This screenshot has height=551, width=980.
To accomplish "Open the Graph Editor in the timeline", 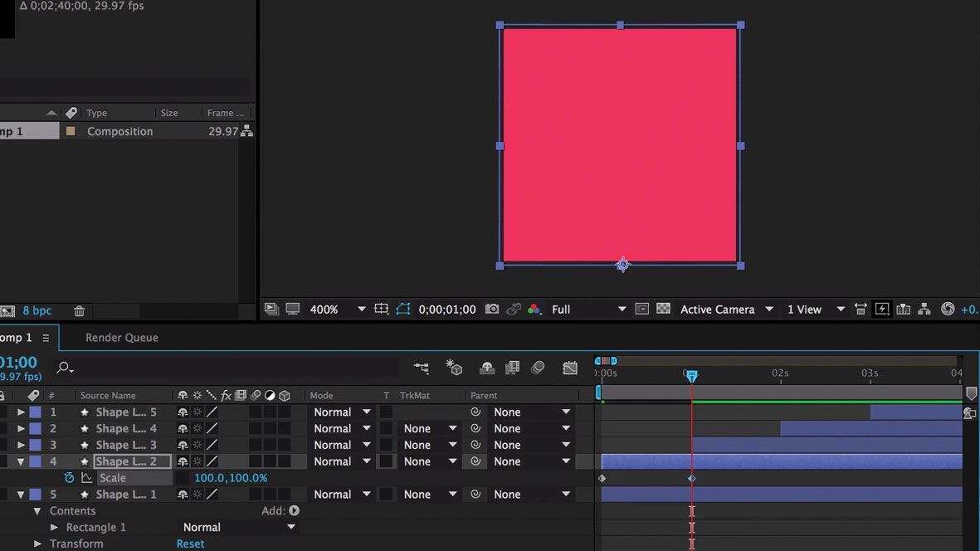I will [x=569, y=368].
